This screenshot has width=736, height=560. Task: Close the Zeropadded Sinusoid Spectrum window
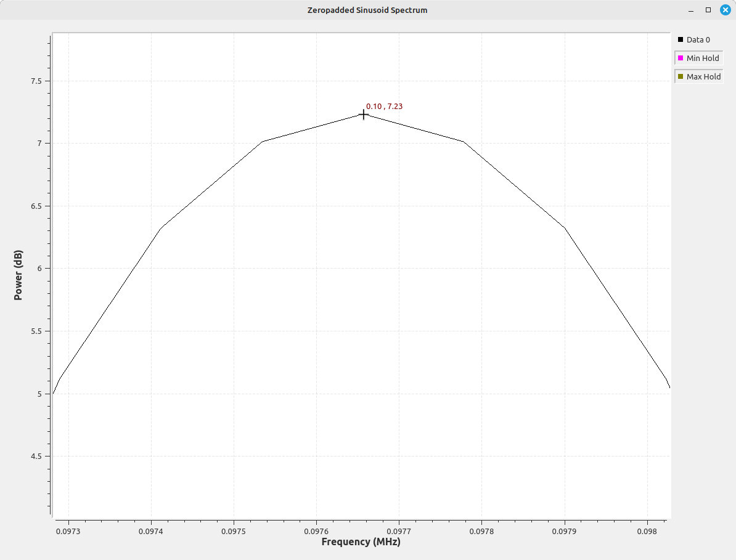pyautogui.click(x=725, y=10)
